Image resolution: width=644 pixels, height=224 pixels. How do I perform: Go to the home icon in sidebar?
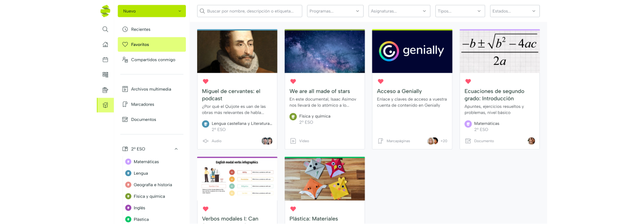[105, 45]
